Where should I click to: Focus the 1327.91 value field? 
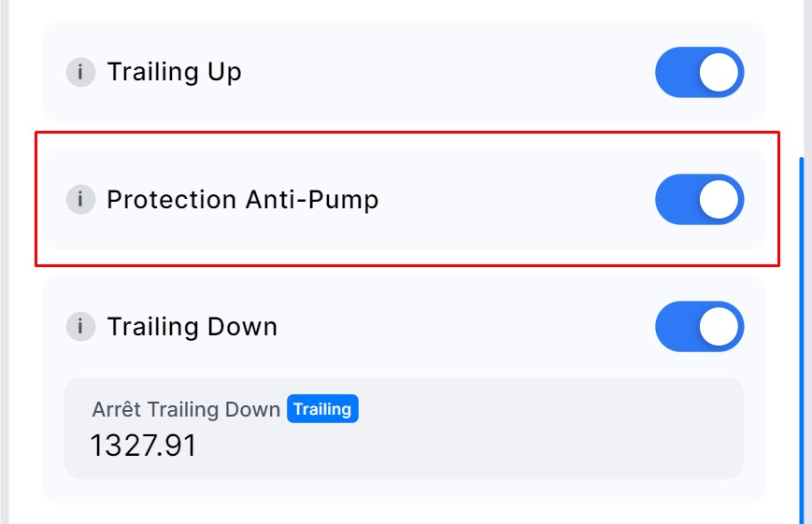point(144,446)
